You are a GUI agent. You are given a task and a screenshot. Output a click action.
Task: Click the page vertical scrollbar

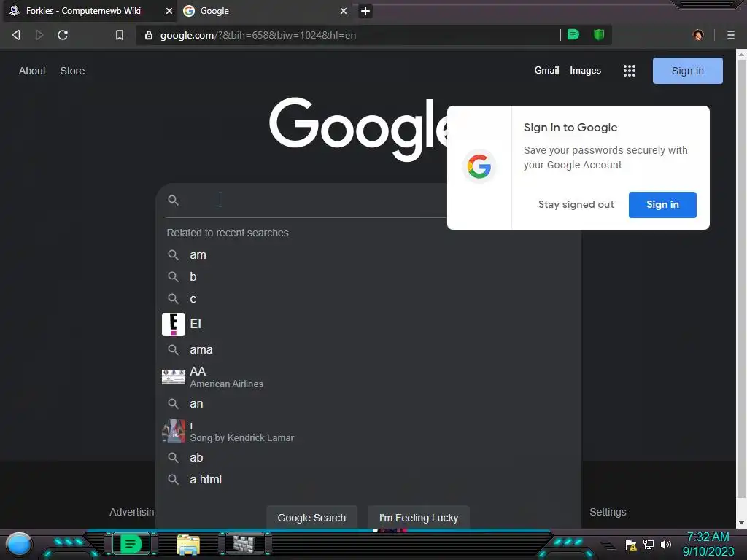pyautogui.click(x=741, y=280)
